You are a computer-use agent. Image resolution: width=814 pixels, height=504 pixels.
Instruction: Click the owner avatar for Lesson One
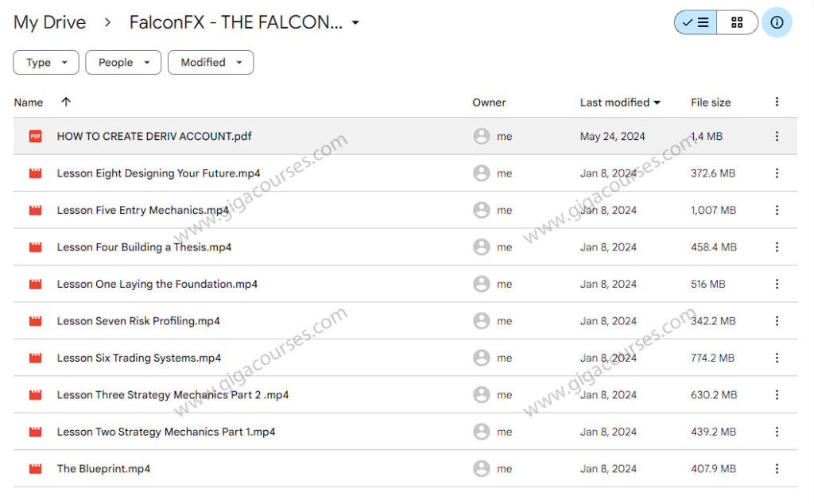pos(482,284)
